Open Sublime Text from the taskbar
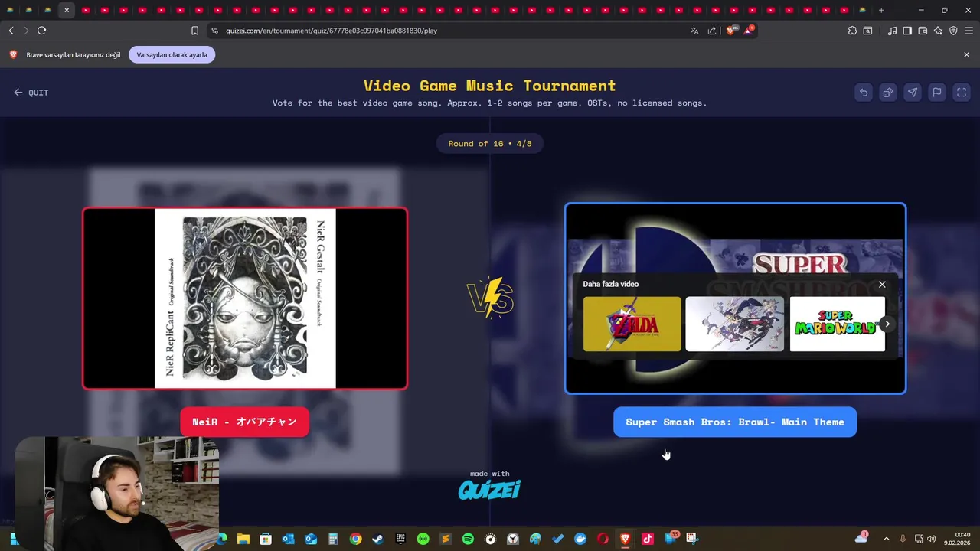 click(446, 539)
